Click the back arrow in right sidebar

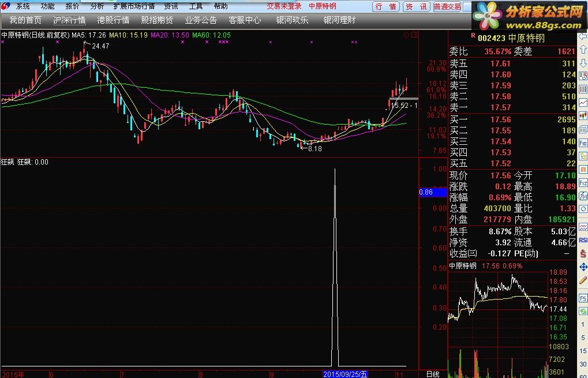pos(583,36)
